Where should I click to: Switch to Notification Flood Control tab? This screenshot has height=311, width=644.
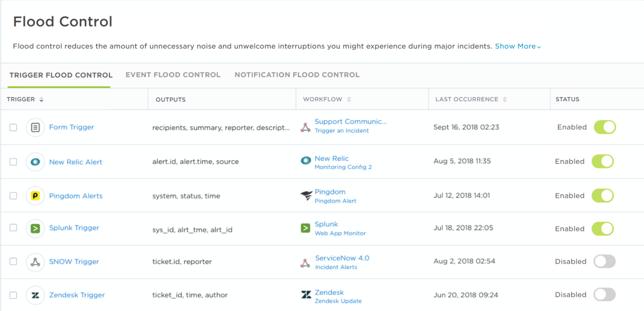297,75
